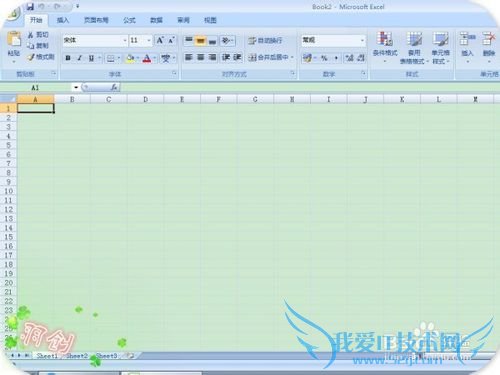The image size is (500, 375).
Task: Open the font size dropdown
Action: (x=149, y=40)
